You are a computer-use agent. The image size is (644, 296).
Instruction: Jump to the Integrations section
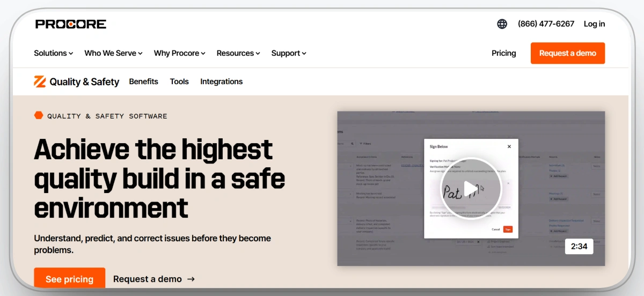click(221, 82)
